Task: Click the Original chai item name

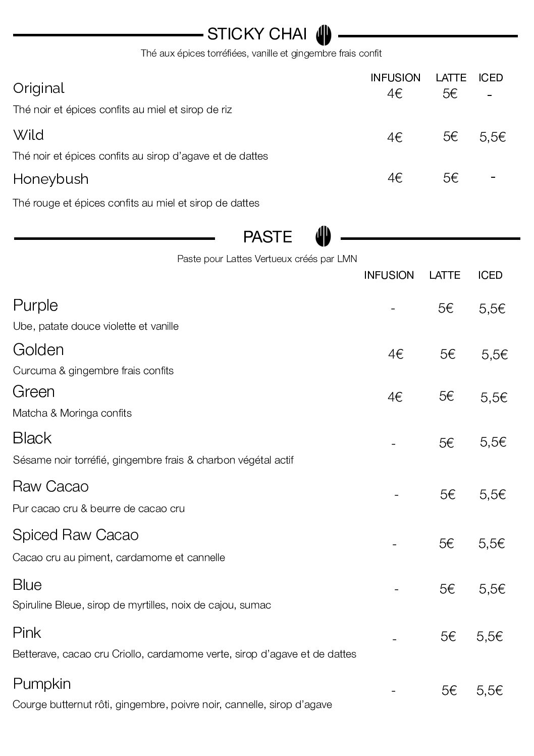Action: pyautogui.click(x=39, y=88)
